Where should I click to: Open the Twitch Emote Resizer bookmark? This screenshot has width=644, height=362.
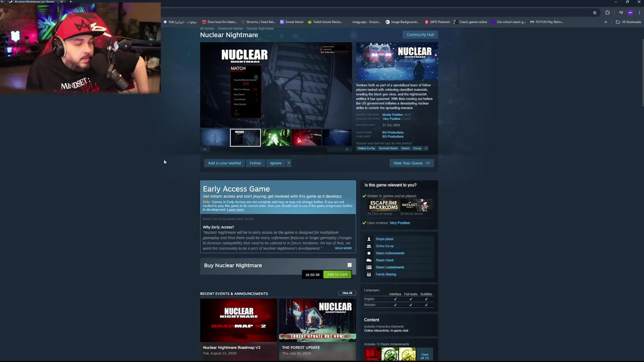(x=325, y=22)
